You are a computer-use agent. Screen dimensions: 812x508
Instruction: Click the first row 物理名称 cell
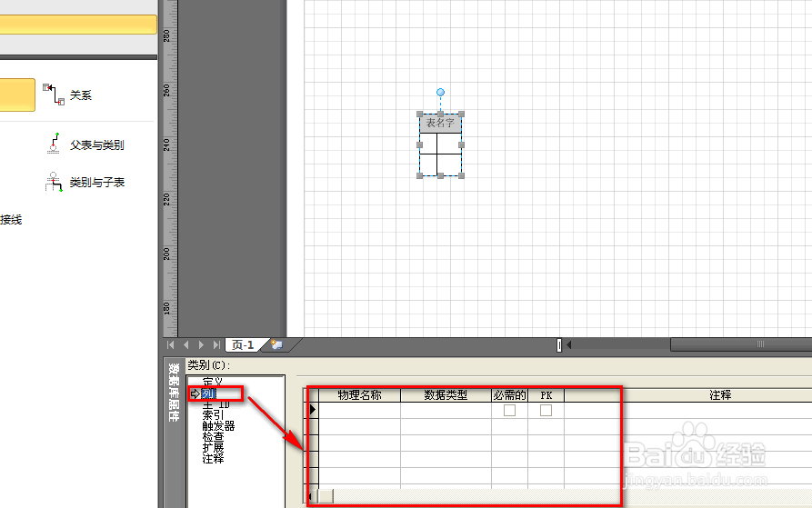(359, 410)
